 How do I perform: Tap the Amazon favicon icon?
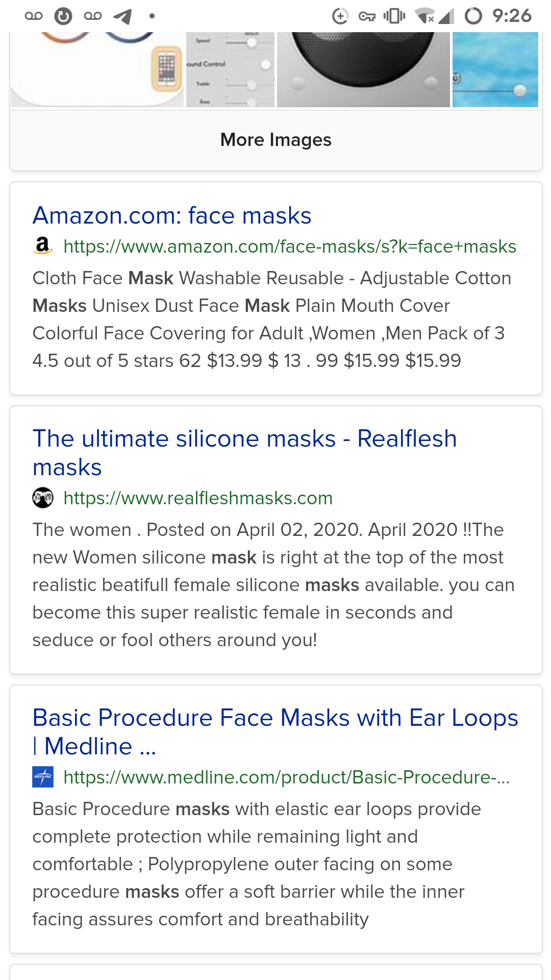[43, 246]
